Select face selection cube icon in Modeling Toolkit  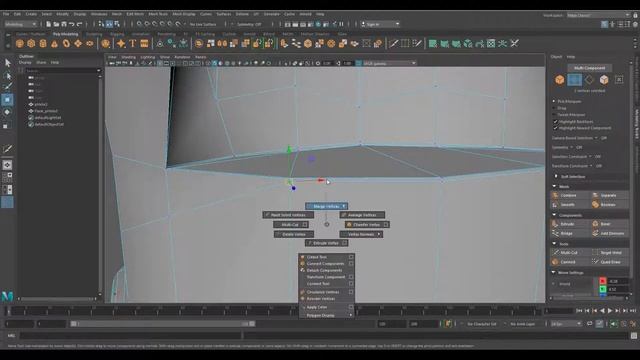point(604,80)
